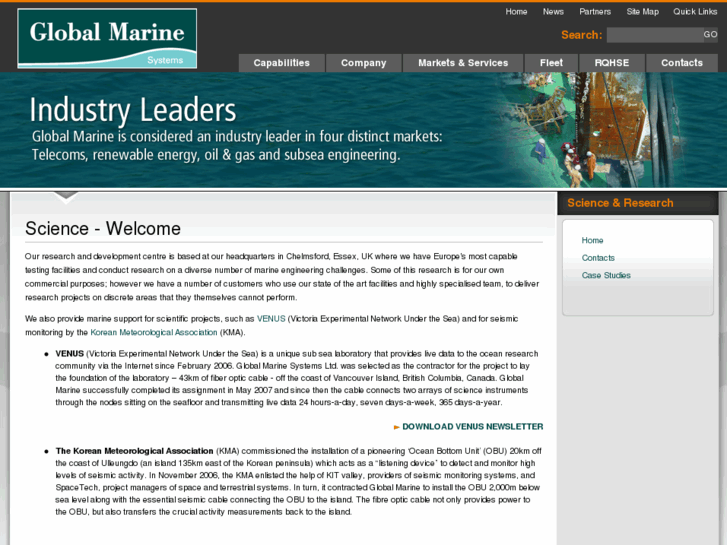Image resolution: width=727 pixels, height=545 pixels.
Task: Open Home in the Science & Research sidebar
Action: click(x=592, y=240)
